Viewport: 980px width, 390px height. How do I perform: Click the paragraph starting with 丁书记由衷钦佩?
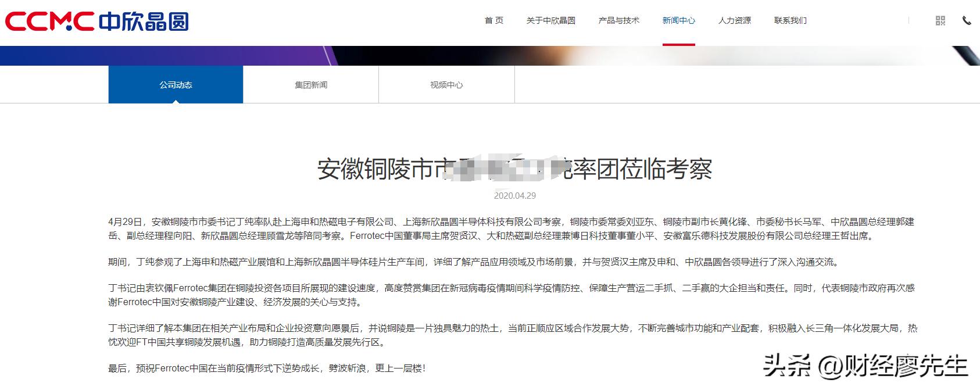512,295
